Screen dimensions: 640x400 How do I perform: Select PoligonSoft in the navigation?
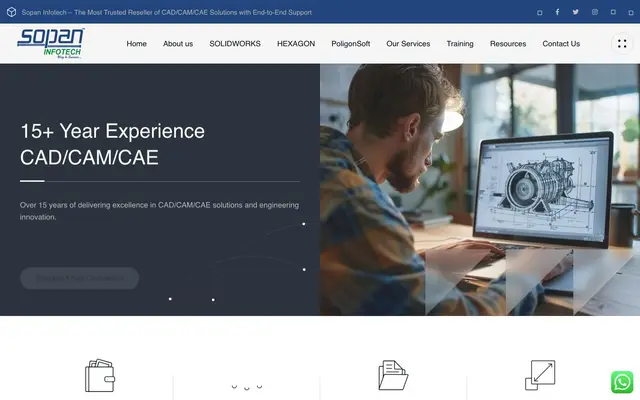pyautogui.click(x=351, y=44)
